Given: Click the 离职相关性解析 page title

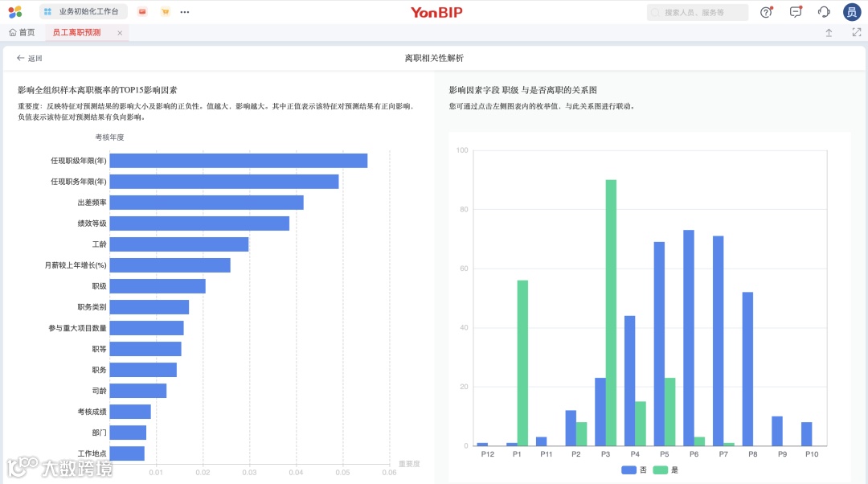Looking at the screenshot, I should coord(434,58).
